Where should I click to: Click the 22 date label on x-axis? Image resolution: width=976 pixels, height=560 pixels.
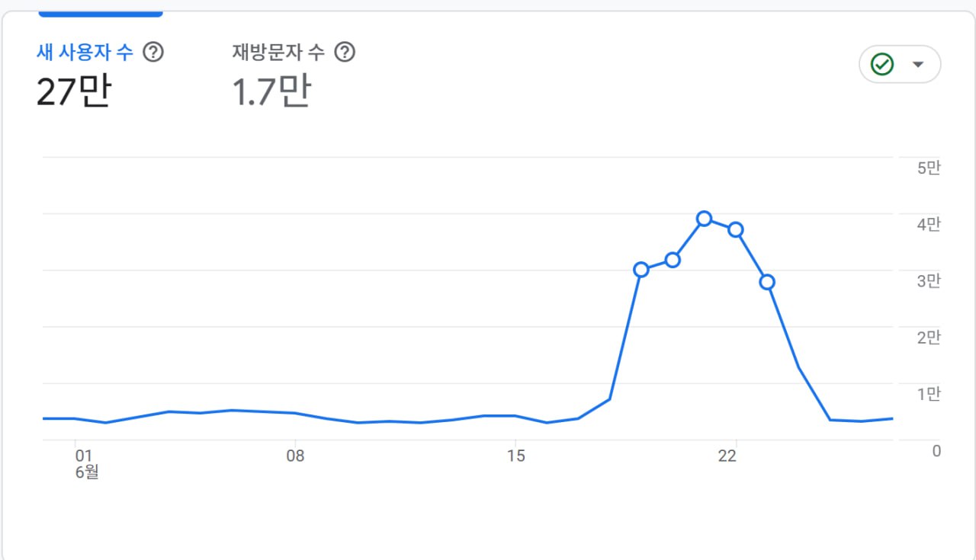coord(727,456)
